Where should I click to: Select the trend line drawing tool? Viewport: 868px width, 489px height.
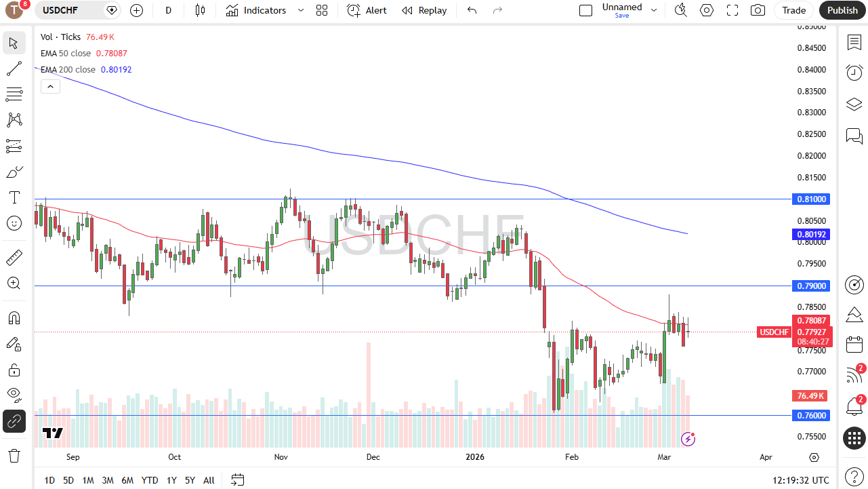click(x=14, y=69)
